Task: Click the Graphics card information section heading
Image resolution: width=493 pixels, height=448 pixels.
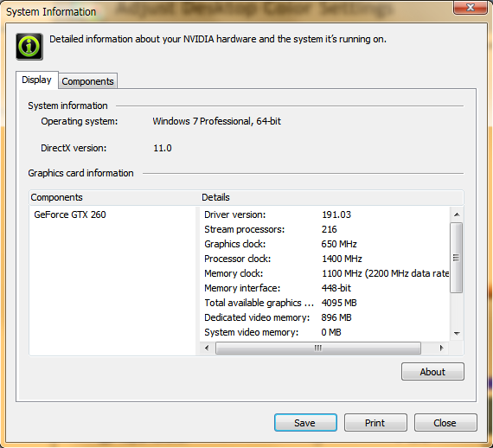Action: [80, 173]
